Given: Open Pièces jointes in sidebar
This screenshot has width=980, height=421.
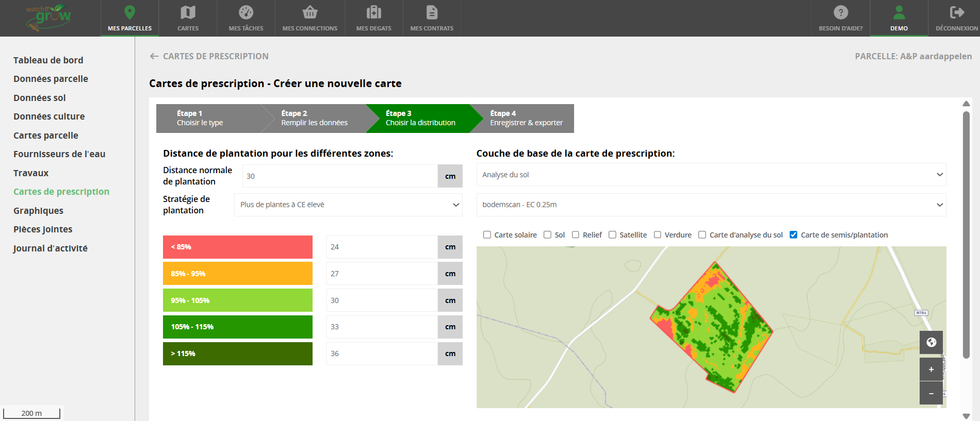Looking at the screenshot, I should click(43, 229).
